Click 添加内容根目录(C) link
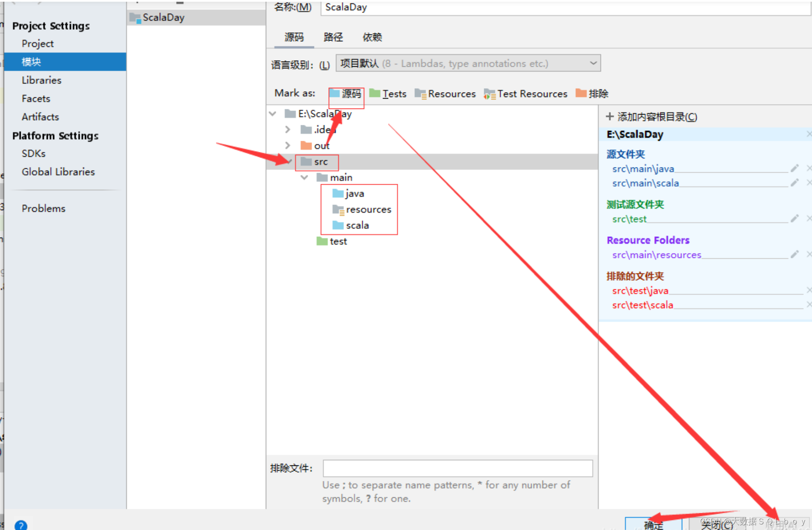The image size is (812, 530). pos(657,117)
